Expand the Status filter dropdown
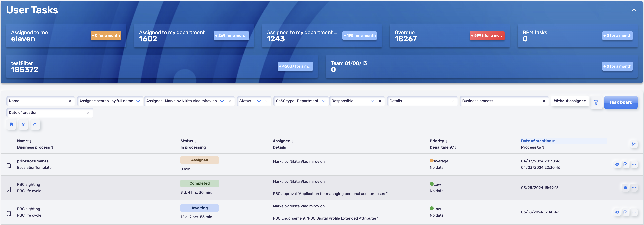The height and width of the screenshot is (225, 644). click(259, 101)
